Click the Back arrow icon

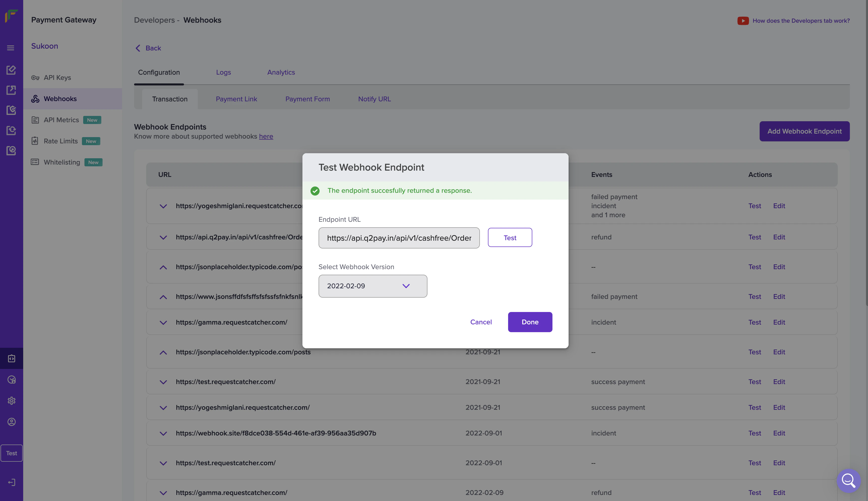click(138, 48)
